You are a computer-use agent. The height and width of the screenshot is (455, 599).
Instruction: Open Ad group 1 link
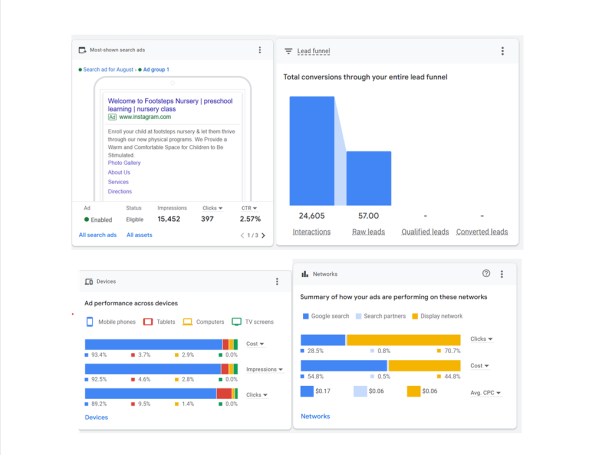[156, 70]
